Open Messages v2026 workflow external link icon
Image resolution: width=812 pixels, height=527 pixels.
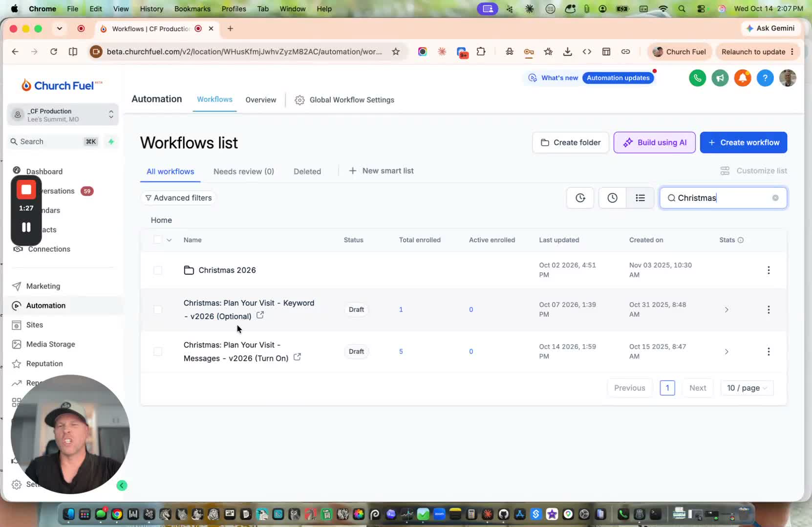(297, 357)
